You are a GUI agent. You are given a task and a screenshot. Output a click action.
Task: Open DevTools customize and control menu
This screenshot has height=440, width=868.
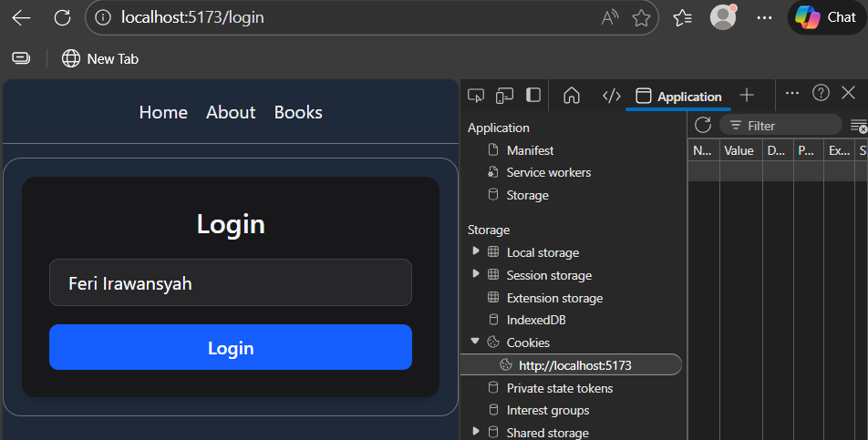coord(792,93)
